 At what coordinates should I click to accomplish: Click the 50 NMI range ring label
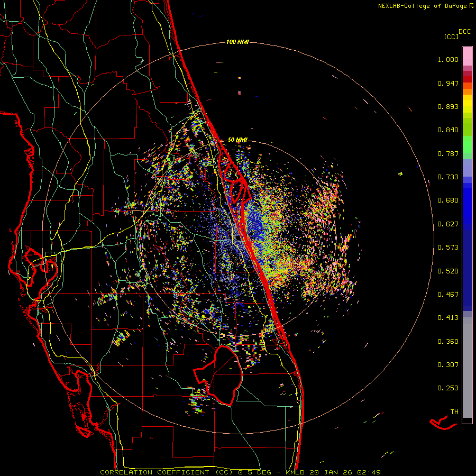(x=237, y=140)
